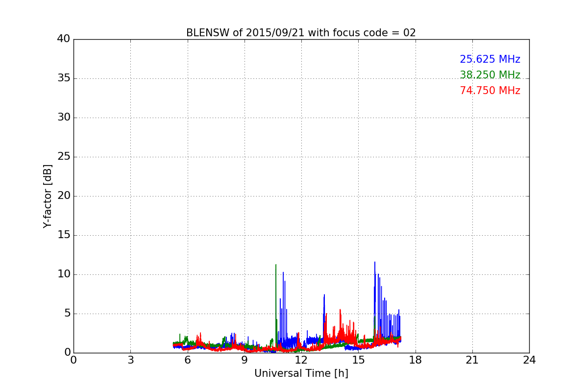The height and width of the screenshot is (392, 588).
Task: Click the 'Y-factor [dB]' axis label
Action: point(48,196)
